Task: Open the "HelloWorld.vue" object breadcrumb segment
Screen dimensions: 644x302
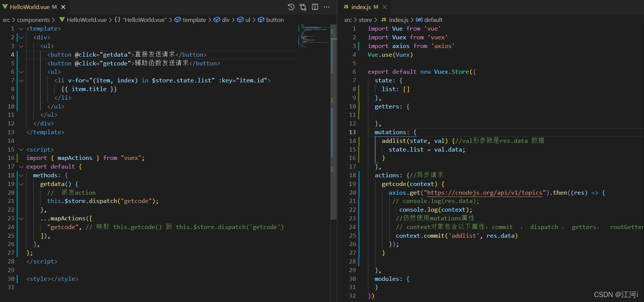Action: [x=140, y=20]
